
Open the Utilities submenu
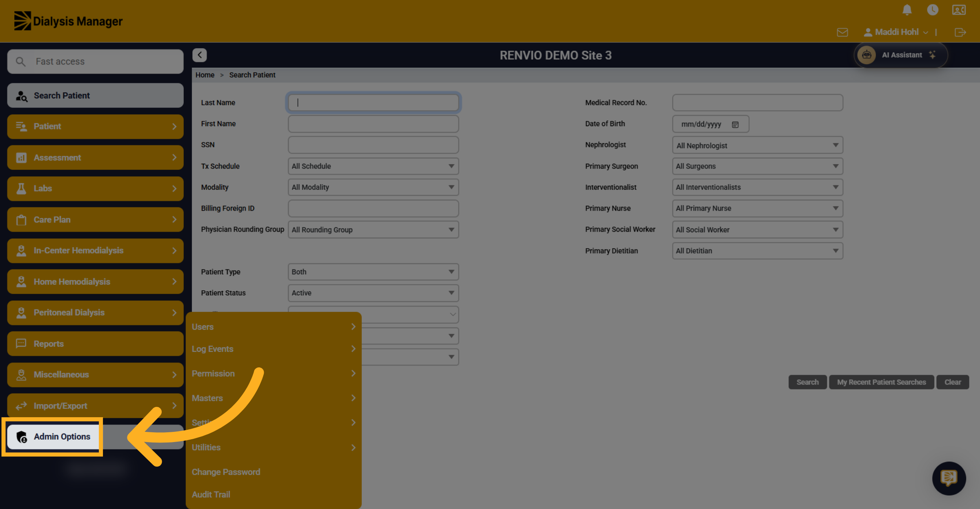tap(274, 447)
